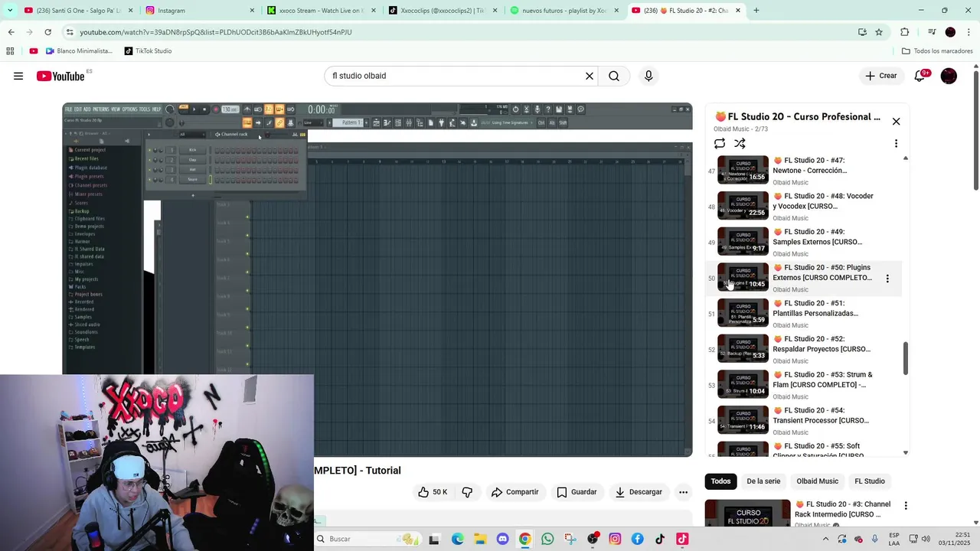Screen dimensions: 980x551
Task: Switch to the nuevos futuros playlist tab
Action: [563, 11]
